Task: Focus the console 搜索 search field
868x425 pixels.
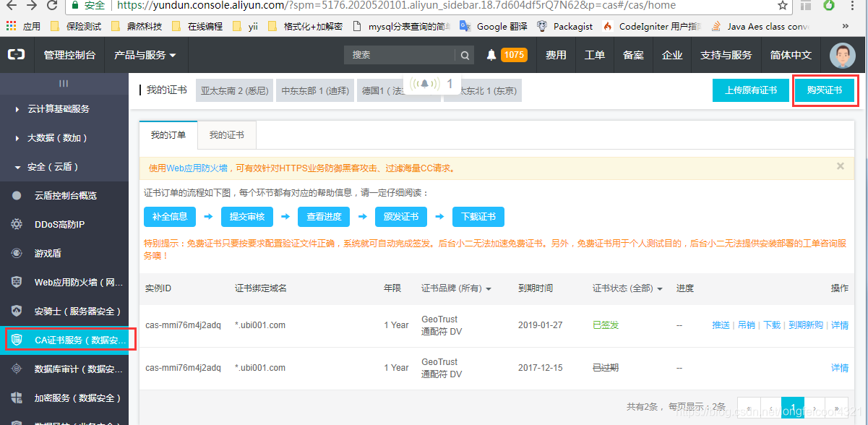Action: (x=400, y=55)
